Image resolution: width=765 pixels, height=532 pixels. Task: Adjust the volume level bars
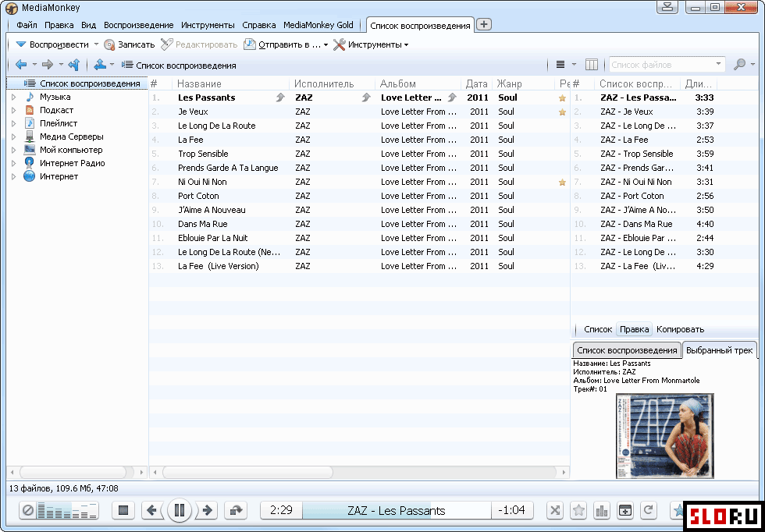pyautogui.click(x=68, y=510)
